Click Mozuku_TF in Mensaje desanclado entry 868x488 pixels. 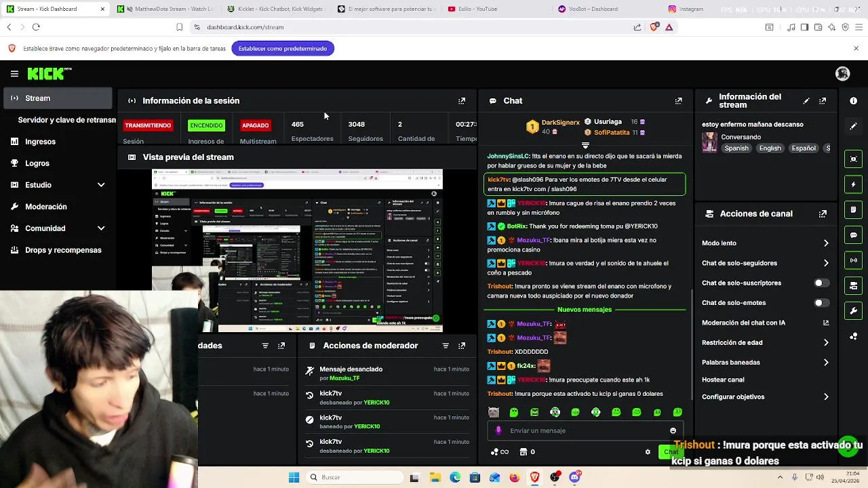pos(344,378)
